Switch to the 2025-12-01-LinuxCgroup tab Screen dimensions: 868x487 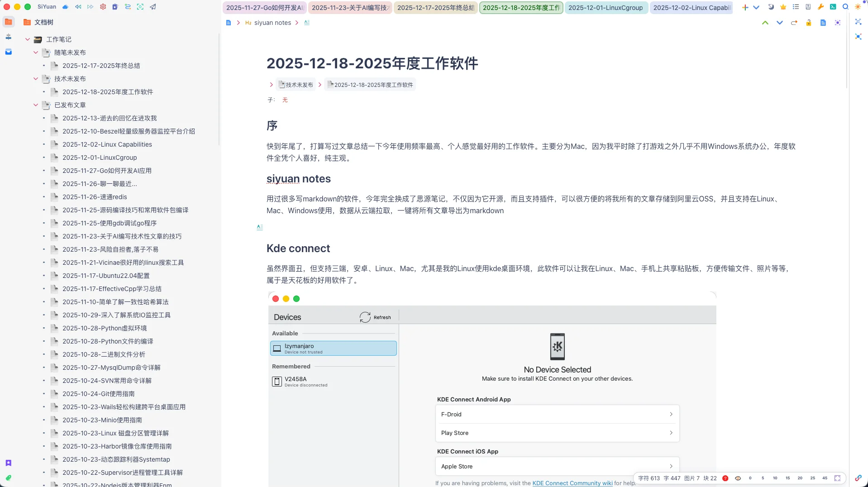(605, 8)
